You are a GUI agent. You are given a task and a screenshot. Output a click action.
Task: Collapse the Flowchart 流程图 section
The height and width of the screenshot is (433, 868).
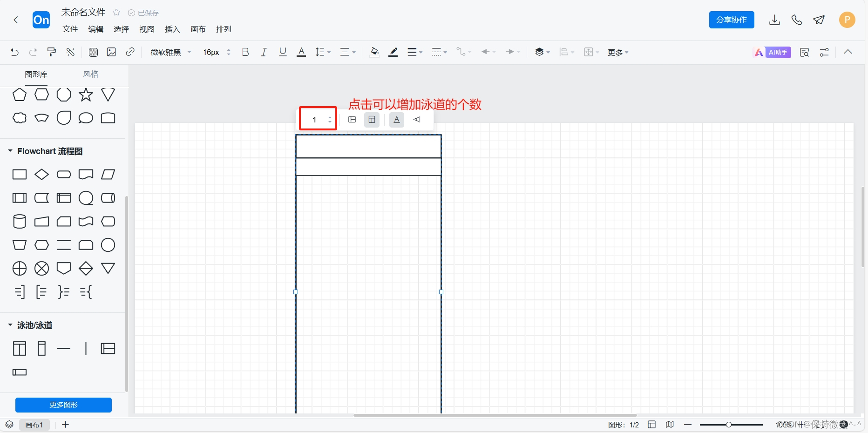click(x=10, y=151)
